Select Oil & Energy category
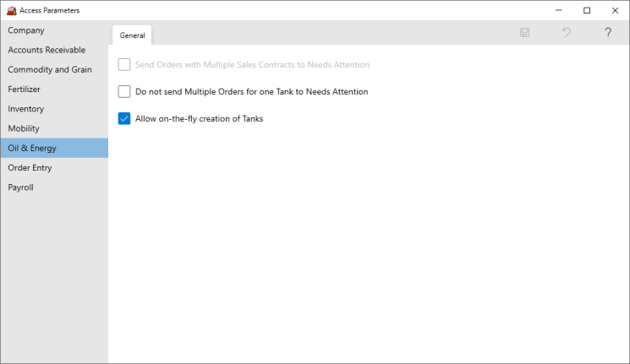The height and width of the screenshot is (364, 630). pos(32,148)
